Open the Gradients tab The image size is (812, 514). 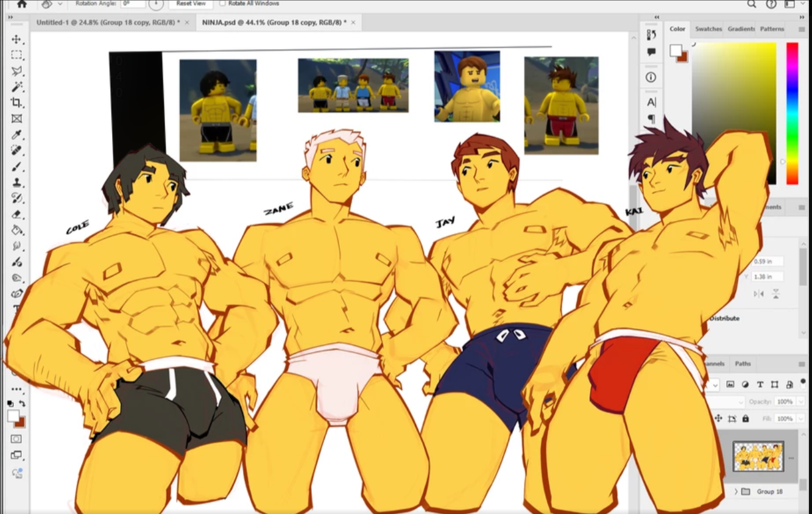point(741,29)
